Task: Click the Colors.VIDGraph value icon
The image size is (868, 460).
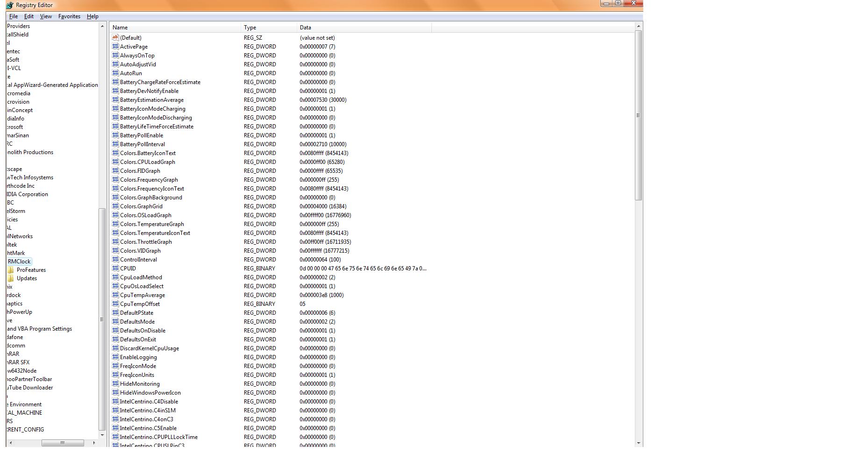Action: pos(115,250)
